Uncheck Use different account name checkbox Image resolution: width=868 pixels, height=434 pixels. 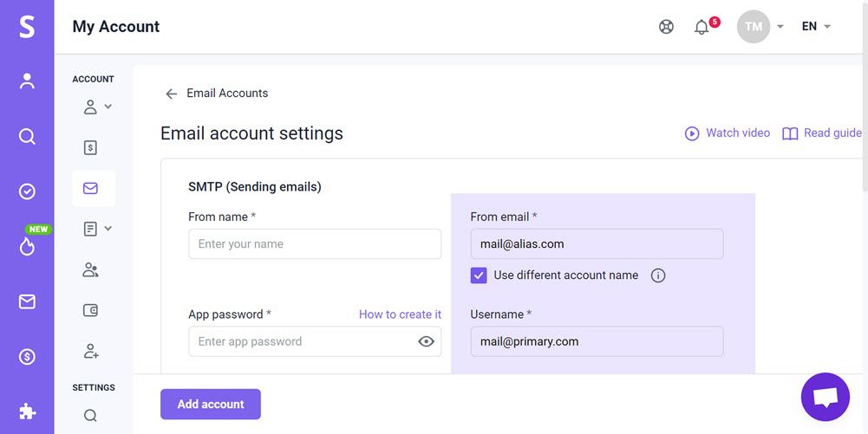click(x=479, y=275)
